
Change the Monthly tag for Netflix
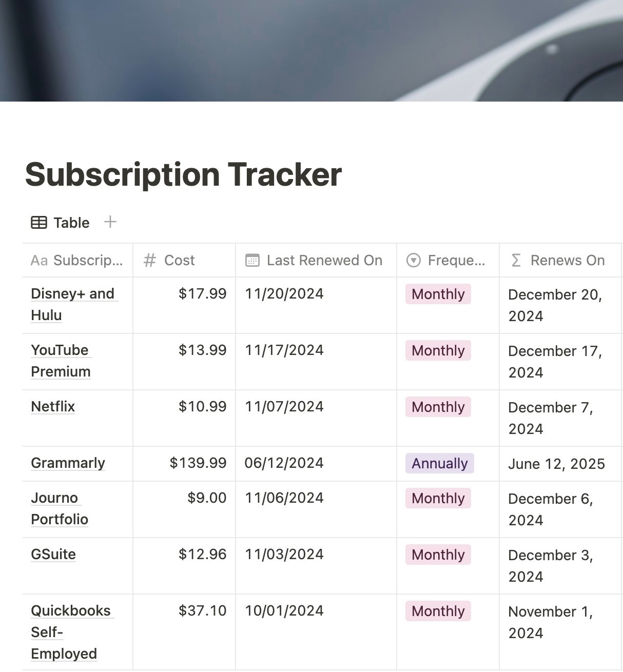(438, 407)
